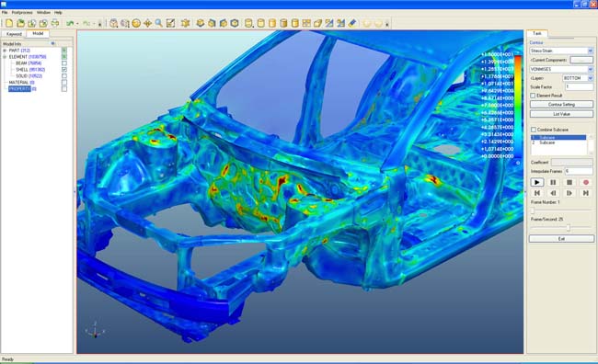The height and width of the screenshot is (364, 598).
Task: Click the fifth cylinder display-mode icon
Action: tap(294, 24)
